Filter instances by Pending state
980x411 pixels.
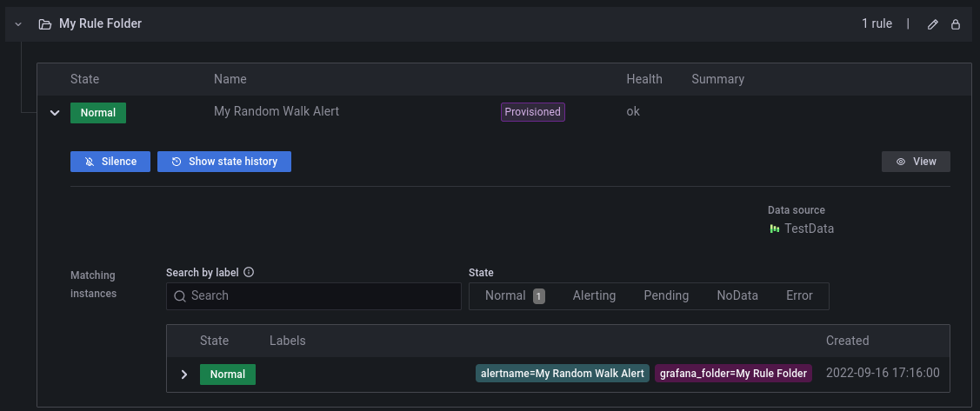tap(666, 295)
